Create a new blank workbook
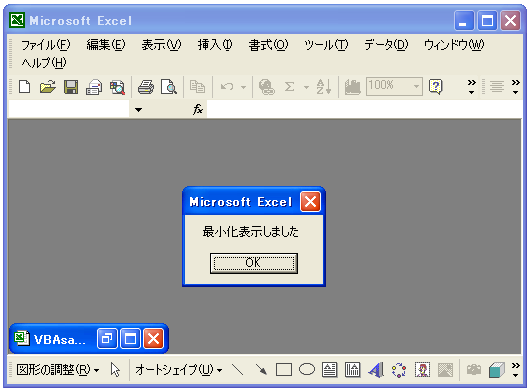Image resolution: width=531 pixels, height=391 pixels. pyautogui.click(x=24, y=87)
